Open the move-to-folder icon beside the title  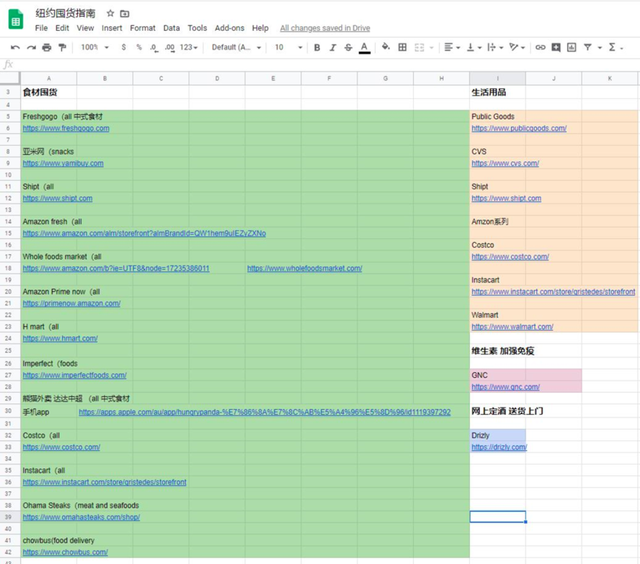pos(124,14)
